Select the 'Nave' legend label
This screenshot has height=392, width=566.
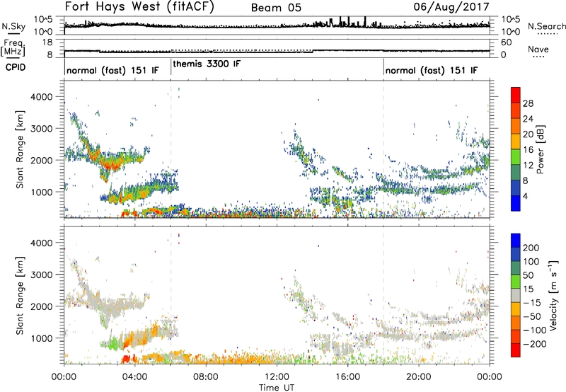538,49
